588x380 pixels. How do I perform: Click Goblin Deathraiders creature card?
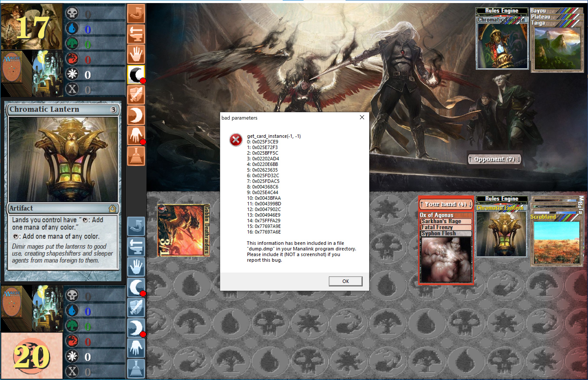[x=184, y=230]
